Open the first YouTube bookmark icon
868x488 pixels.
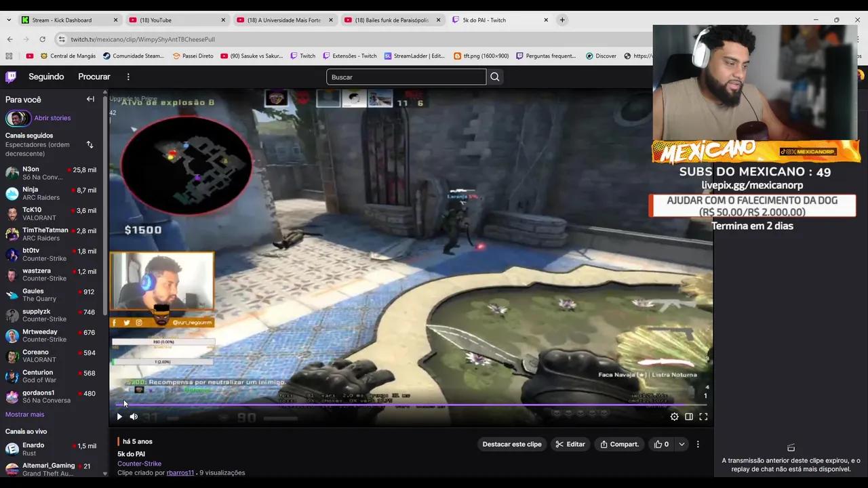(x=30, y=56)
